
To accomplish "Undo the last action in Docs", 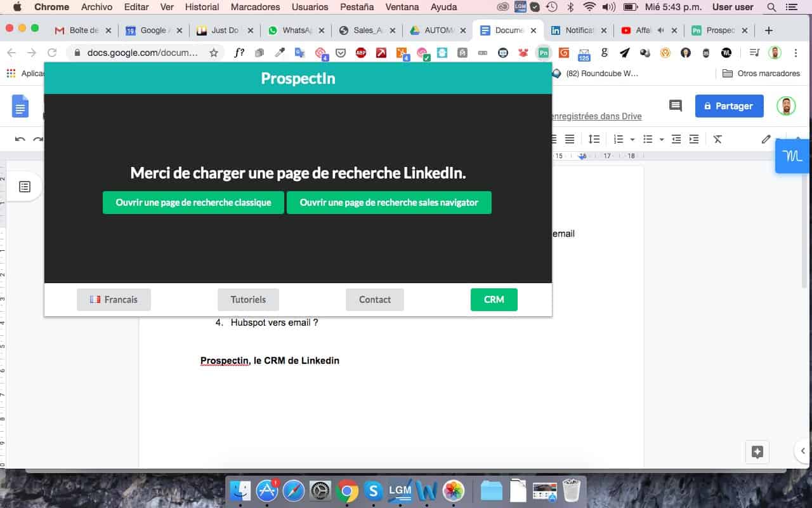I will [x=20, y=139].
